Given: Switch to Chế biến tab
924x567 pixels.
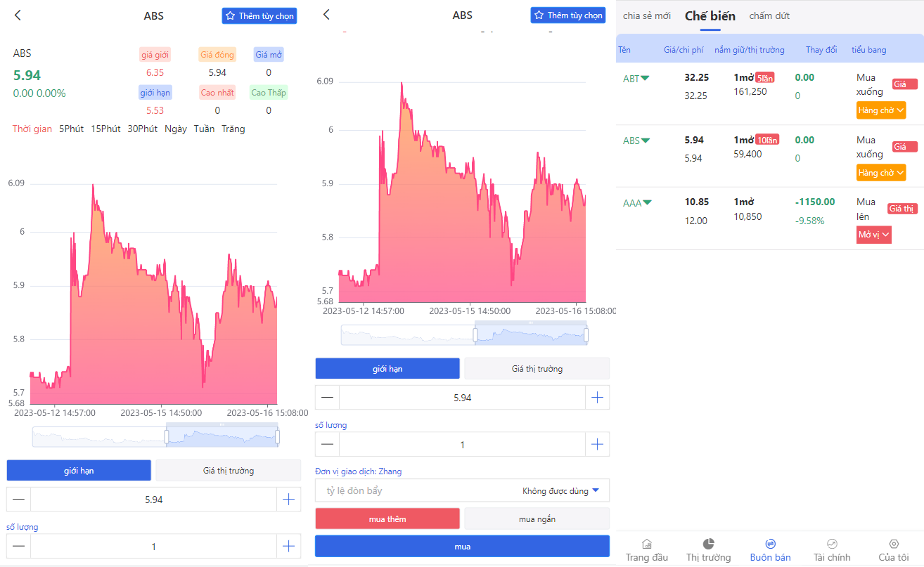Looking at the screenshot, I should tap(710, 15).
